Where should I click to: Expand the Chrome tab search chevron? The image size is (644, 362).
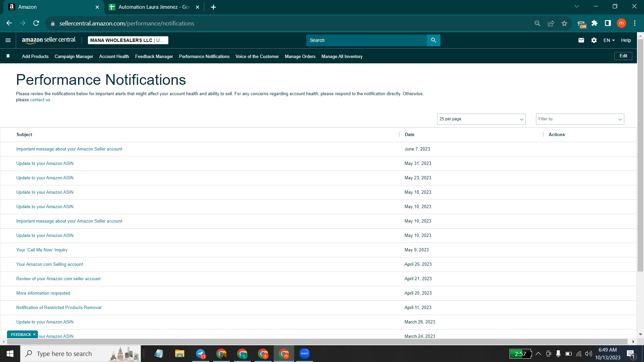pyautogui.click(x=577, y=6)
